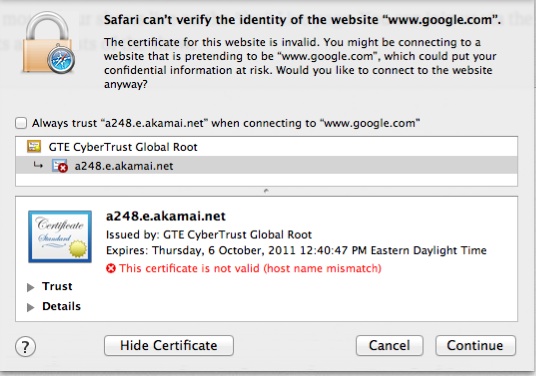Click the large Certificate Standard image

pyautogui.click(x=60, y=237)
